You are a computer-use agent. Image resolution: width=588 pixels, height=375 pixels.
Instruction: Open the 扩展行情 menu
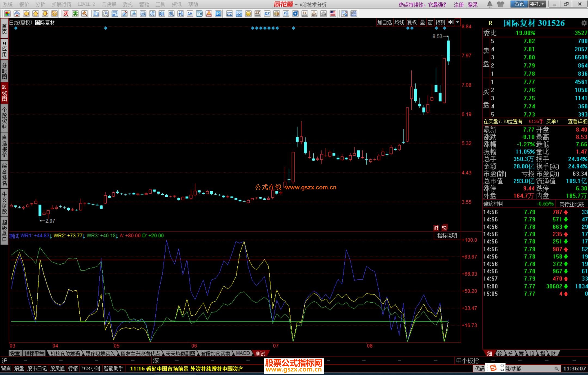click(x=62, y=4)
